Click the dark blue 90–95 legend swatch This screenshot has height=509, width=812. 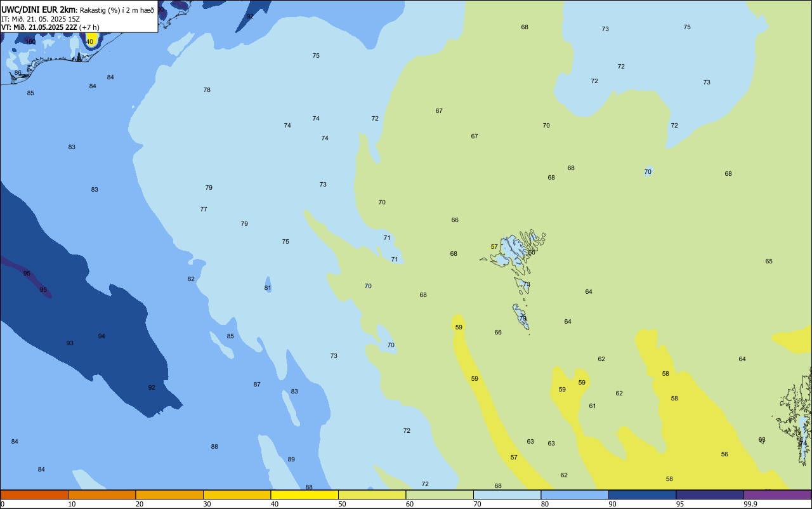coord(642,494)
